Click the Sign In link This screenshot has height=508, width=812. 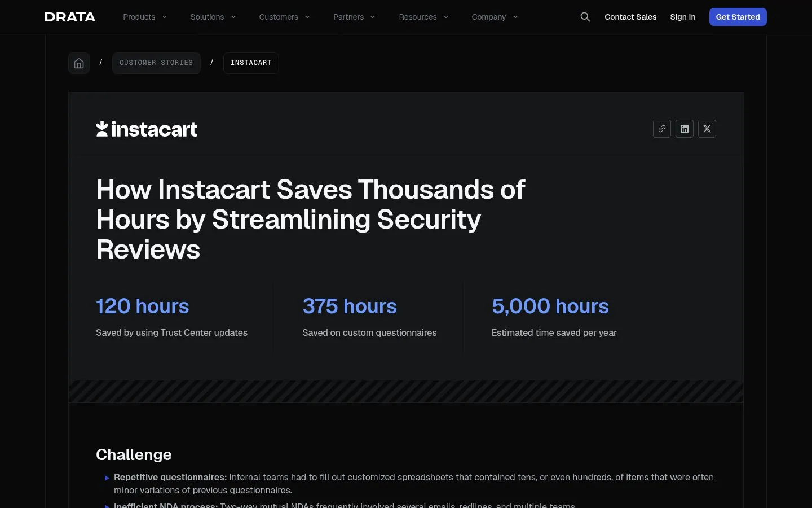tap(683, 17)
